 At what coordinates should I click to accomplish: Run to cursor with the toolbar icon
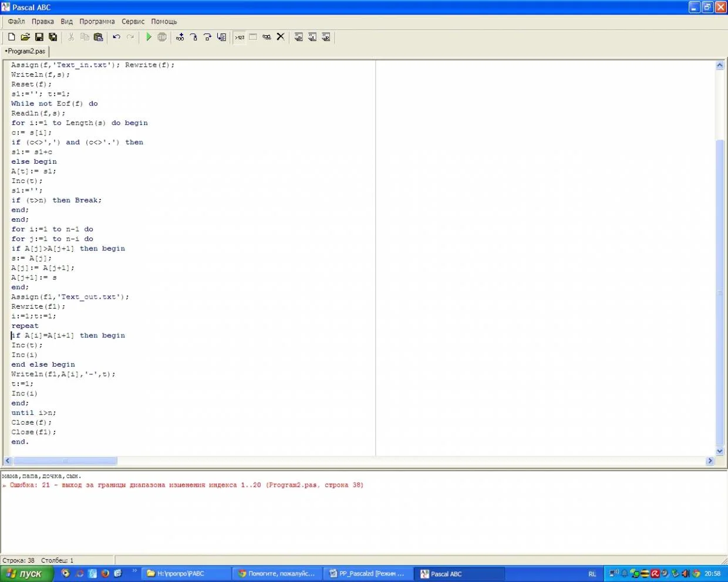[221, 37]
